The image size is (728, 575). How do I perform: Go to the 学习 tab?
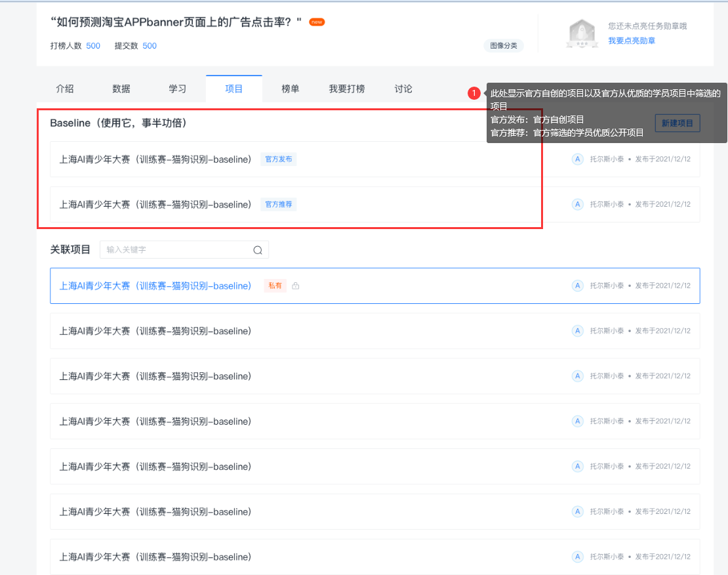pyautogui.click(x=177, y=89)
